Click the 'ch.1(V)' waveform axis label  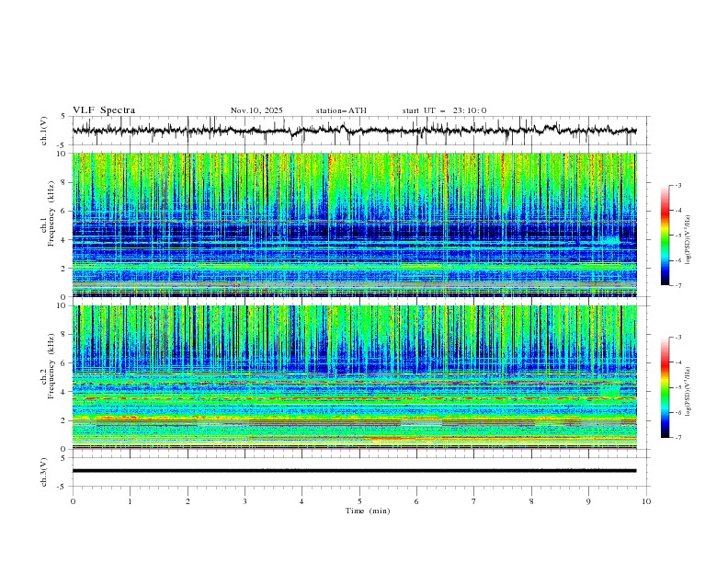click(44, 131)
